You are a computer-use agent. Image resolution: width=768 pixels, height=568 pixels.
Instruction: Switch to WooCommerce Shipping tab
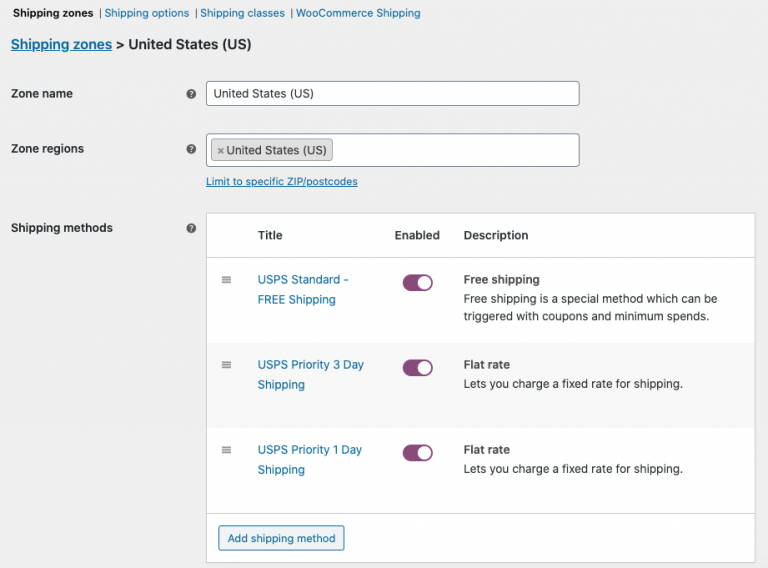tap(358, 13)
